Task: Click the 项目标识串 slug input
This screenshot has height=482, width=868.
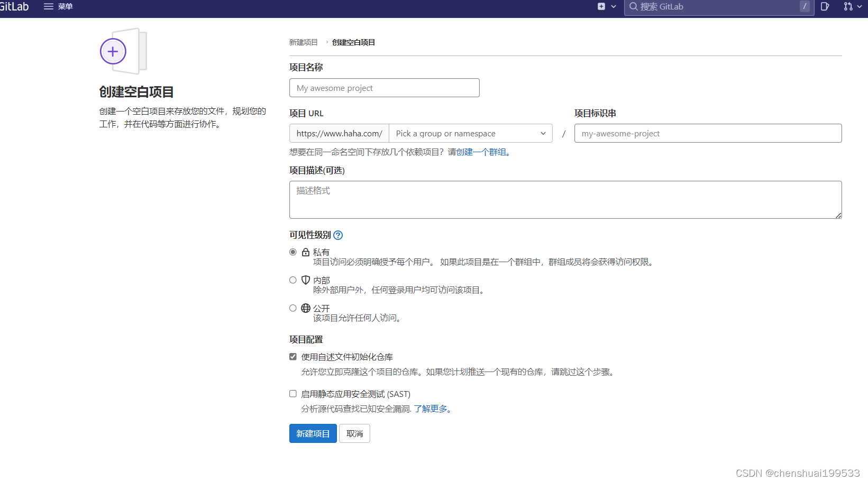Action: pos(708,133)
